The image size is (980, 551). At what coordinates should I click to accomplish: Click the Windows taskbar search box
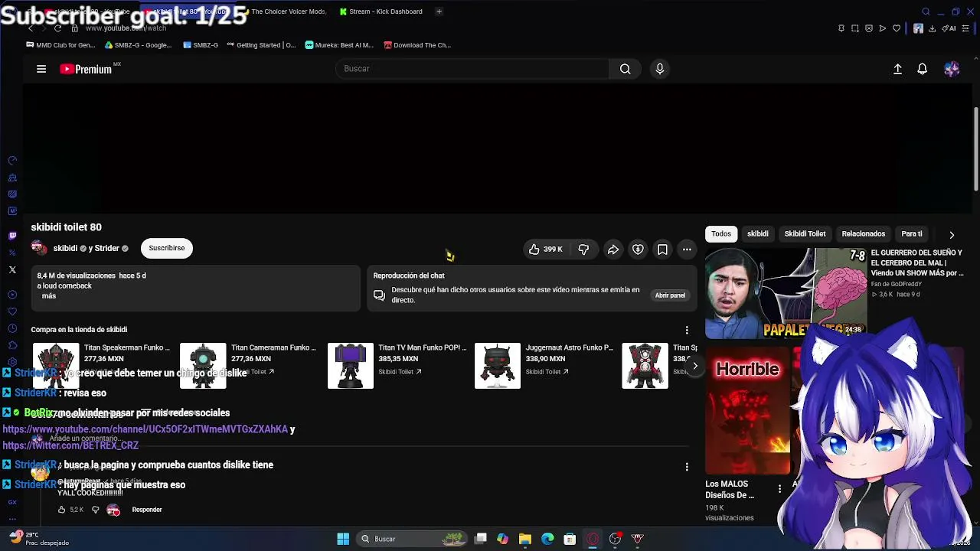(x=412, y=539)
